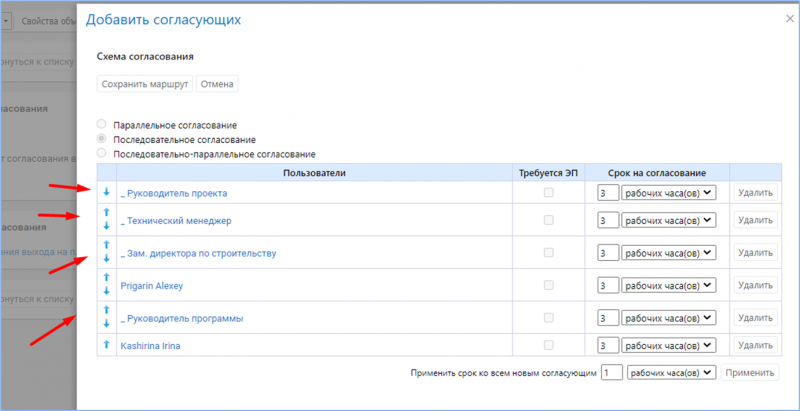Open time unit dropdown for Prigarin Alexey

click(667, 286)
